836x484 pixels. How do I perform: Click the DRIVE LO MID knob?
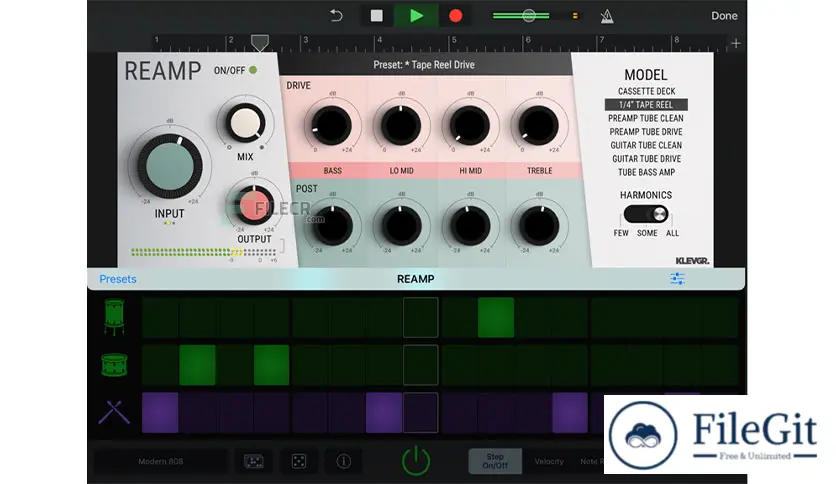tap(400, 126)
